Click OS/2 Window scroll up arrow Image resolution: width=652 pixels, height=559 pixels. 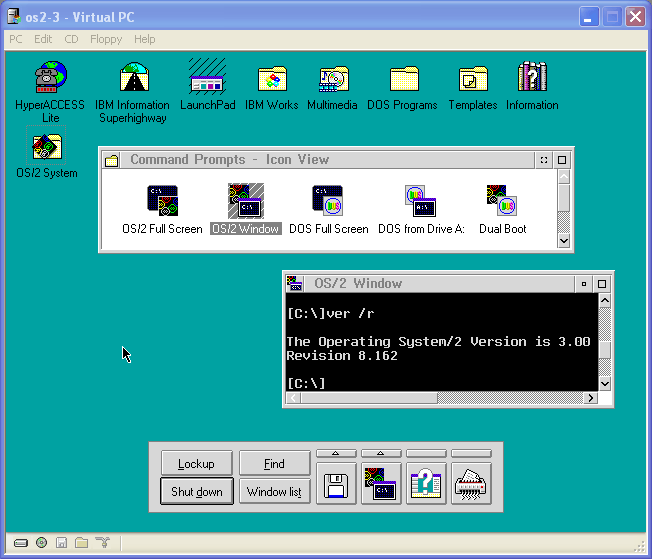point(605,300)
